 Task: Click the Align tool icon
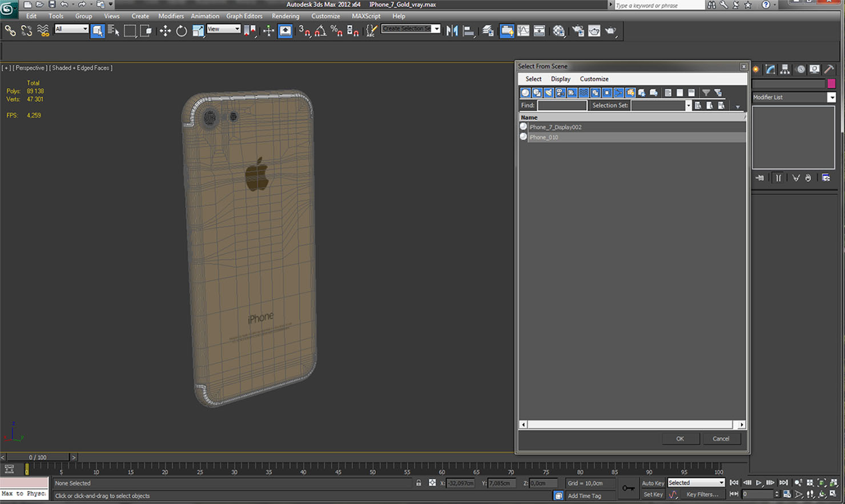[x=468, y=31]
